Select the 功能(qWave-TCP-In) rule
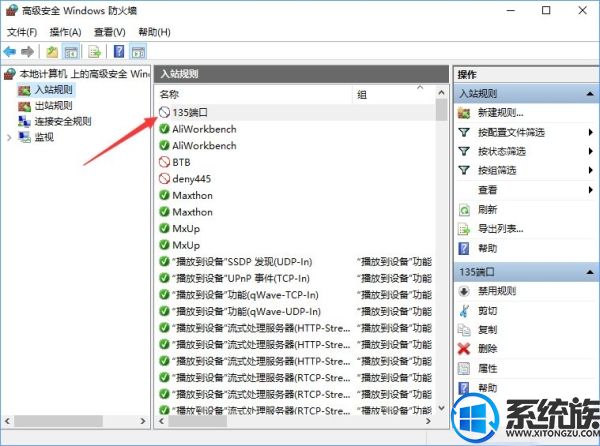Viewport: 600px width, 446px height. coord(296,295)
